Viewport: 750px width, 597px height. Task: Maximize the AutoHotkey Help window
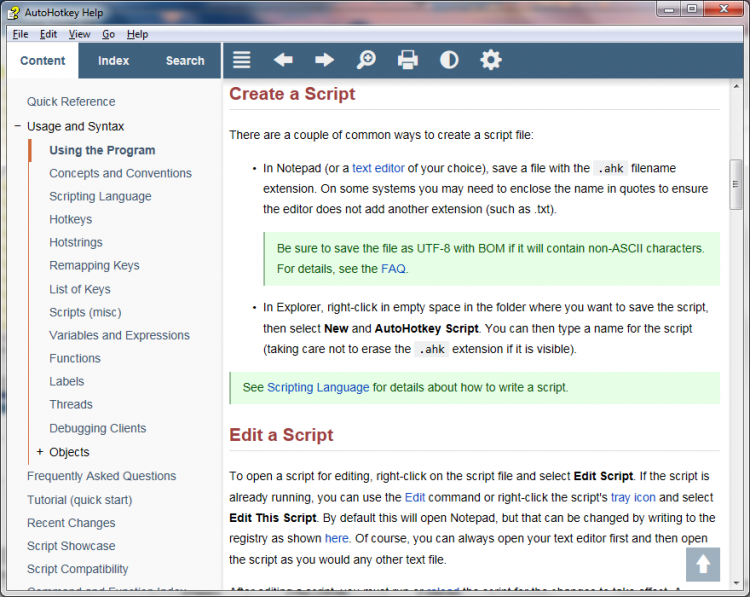coord(691,10)
